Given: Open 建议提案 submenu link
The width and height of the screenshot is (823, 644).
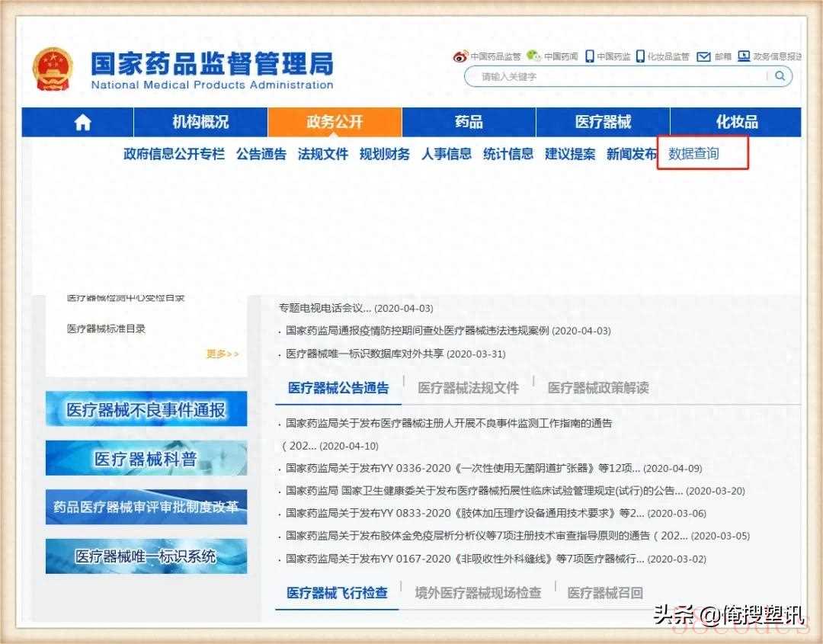Looking at the screenshot, I should point(570,154).
